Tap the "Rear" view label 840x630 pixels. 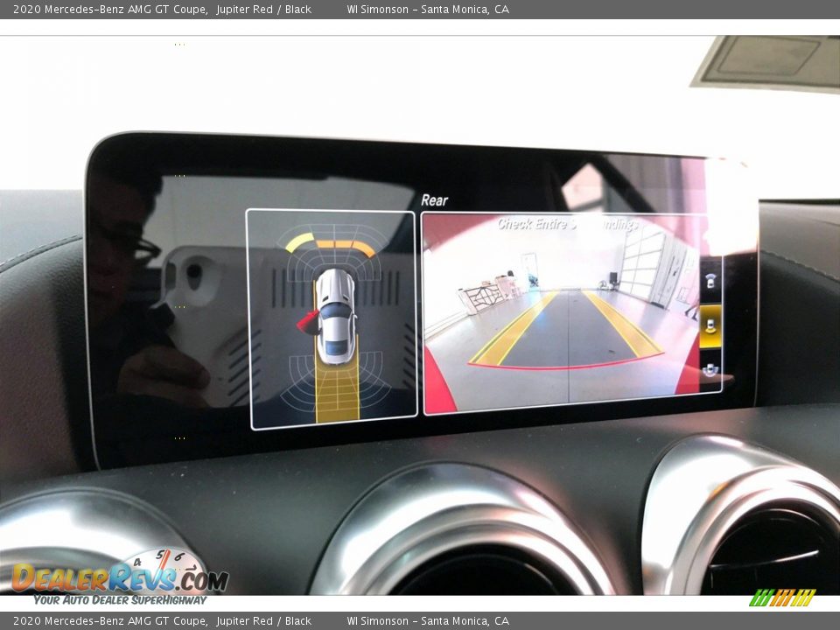pyautogui.click(x=434, y=200)
